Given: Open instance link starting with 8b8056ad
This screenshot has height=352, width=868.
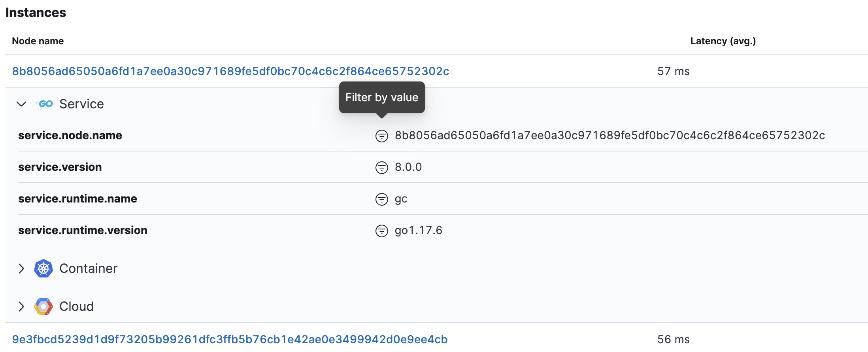Looking at the screenshot, I should click(230, 71).
